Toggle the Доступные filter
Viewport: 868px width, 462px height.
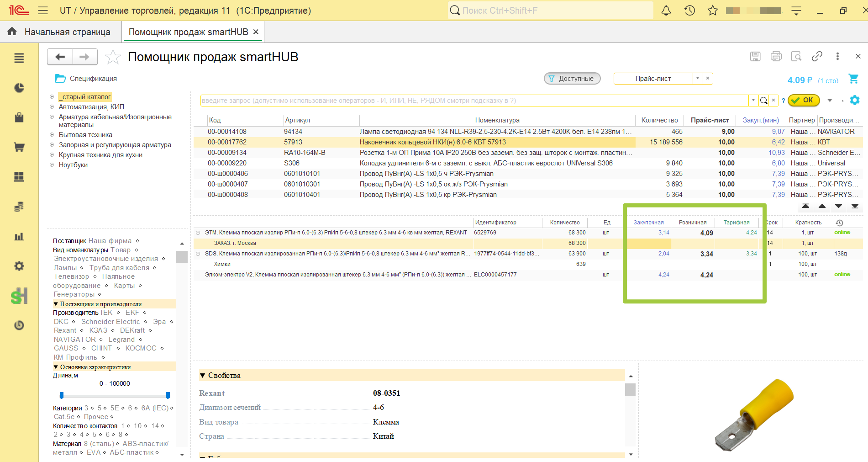click(572, 79)
